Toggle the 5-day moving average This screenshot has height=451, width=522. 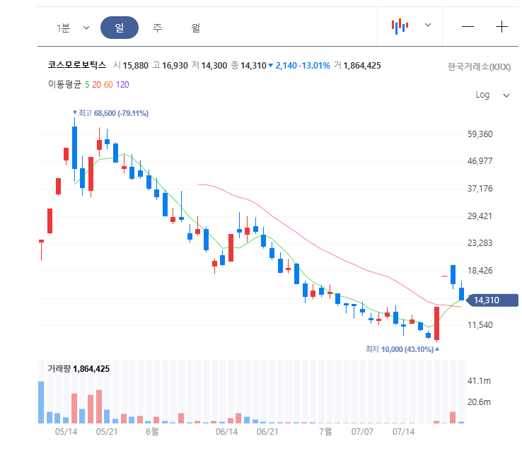(x=87, y=85)
